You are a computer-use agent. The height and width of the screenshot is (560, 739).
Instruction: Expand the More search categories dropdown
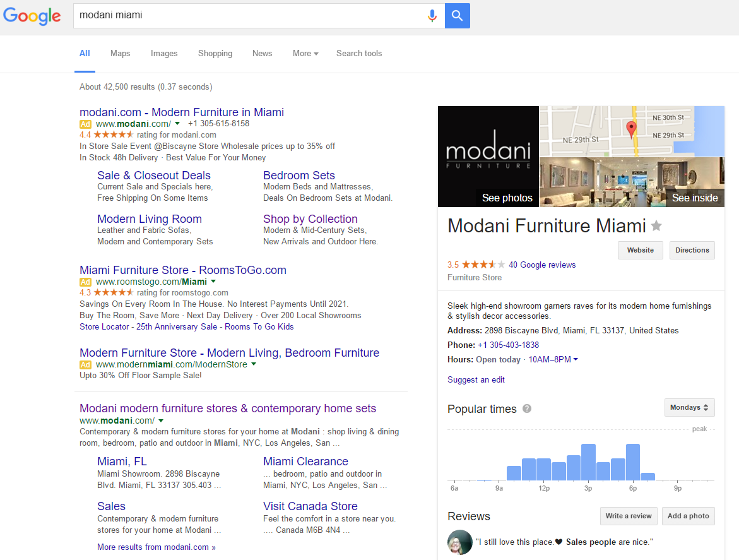(305, 53)
